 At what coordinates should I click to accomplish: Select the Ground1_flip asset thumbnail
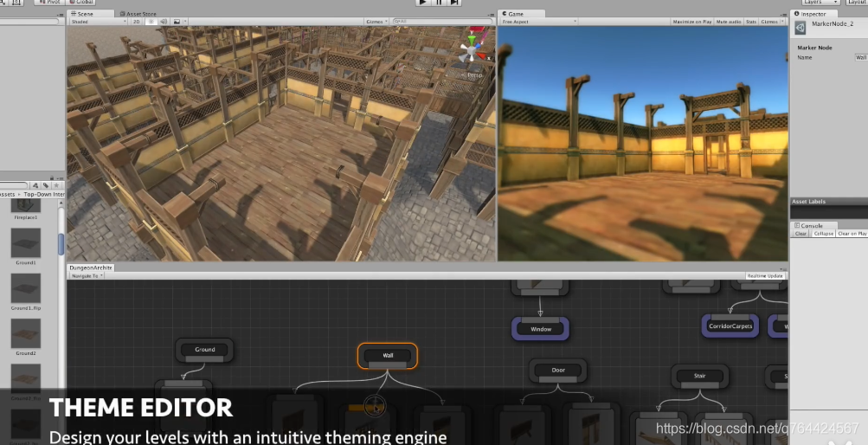[25, 287]
